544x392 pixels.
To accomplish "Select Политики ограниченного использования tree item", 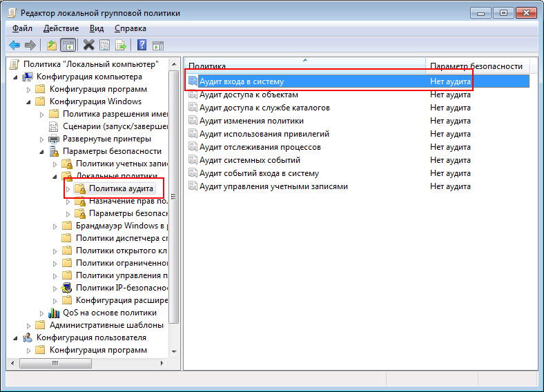I will pos(122,263).
